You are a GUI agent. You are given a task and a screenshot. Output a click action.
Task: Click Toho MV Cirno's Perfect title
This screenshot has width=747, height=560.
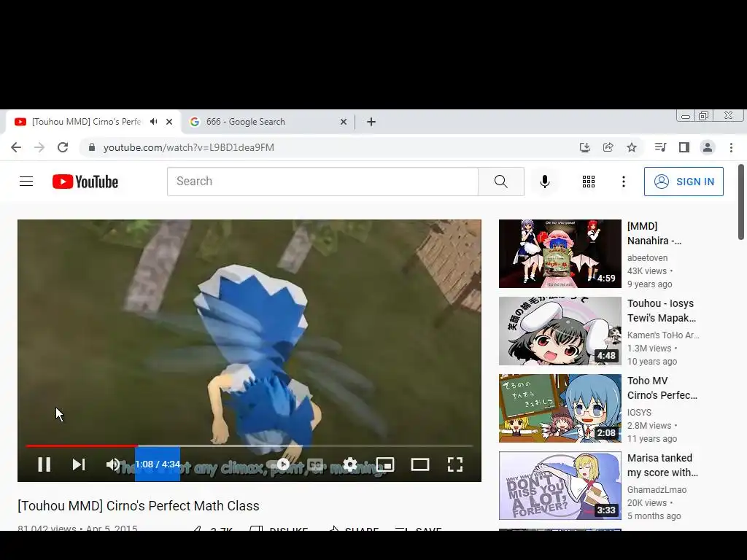[x=662, y=388]
